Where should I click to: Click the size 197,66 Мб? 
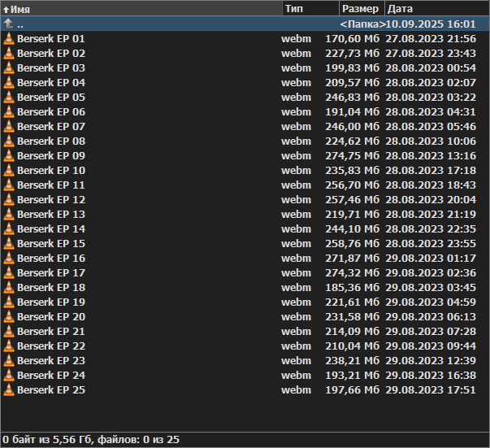tap(352, 389)
